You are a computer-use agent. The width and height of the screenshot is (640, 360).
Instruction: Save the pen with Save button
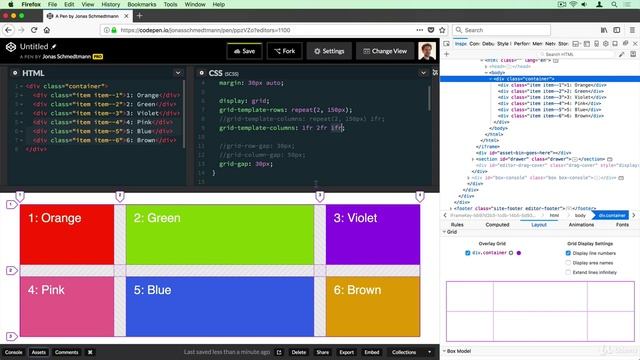(x=244, y=51)
